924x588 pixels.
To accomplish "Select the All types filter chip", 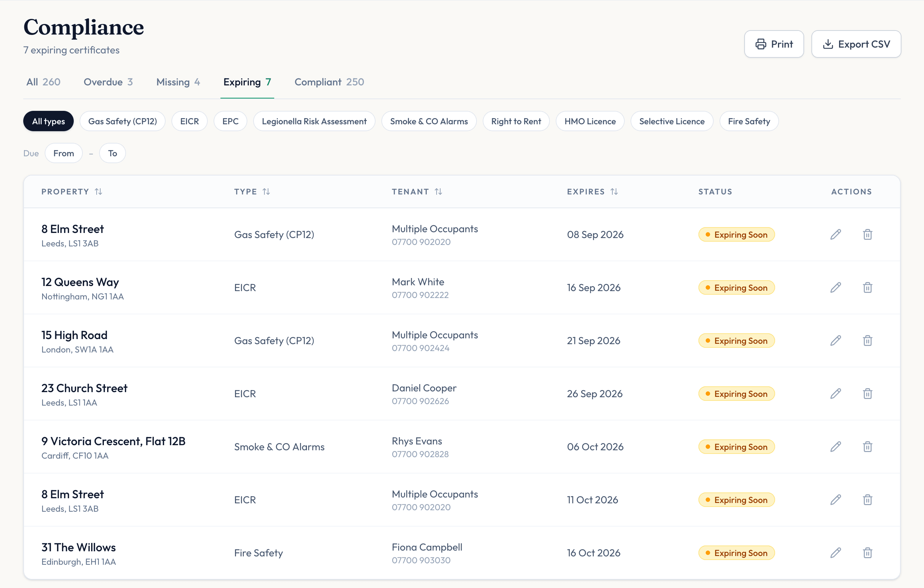I will 48,121.
